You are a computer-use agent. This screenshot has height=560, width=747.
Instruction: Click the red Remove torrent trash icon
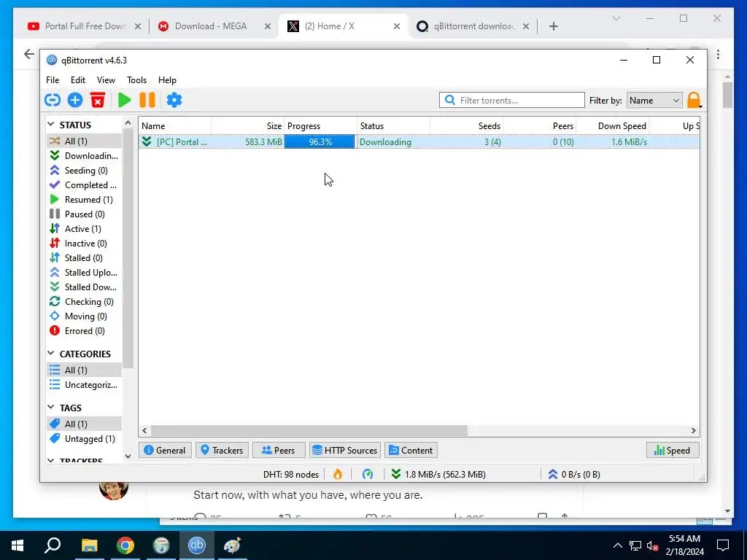point(98,100)
